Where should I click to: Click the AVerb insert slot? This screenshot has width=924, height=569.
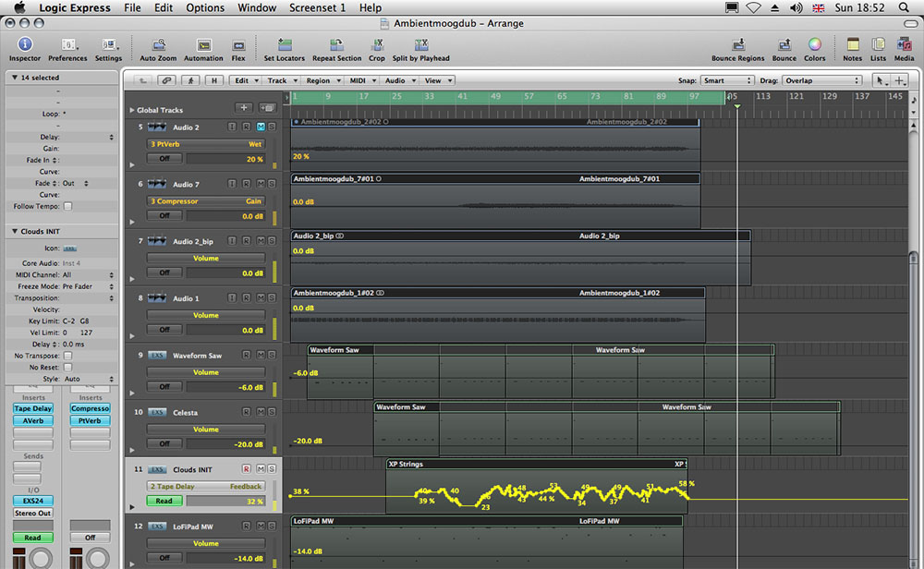tap(33, 420)
